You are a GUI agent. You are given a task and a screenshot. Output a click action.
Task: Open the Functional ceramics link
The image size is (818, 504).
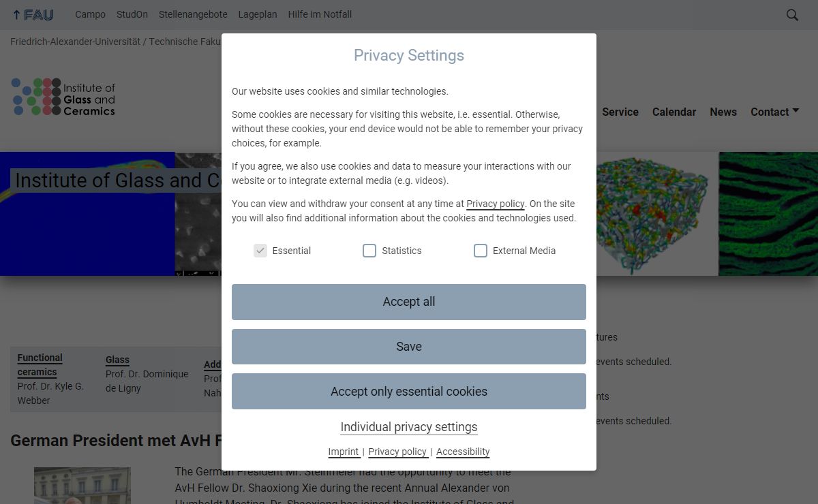tap(40, 364)
